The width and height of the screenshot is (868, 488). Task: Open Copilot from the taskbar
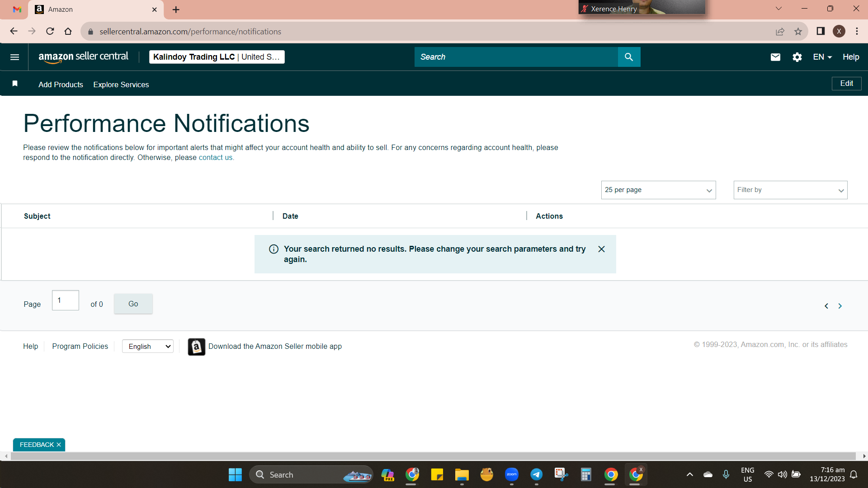pyautogui.click(x=387, y=474)
